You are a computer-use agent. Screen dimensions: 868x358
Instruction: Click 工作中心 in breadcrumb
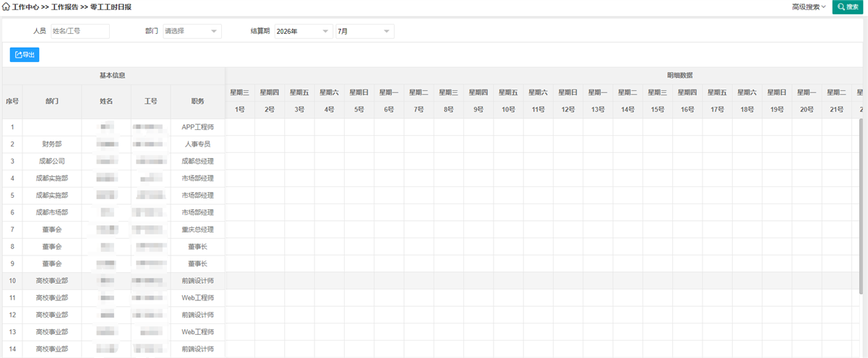coord(26,6)
